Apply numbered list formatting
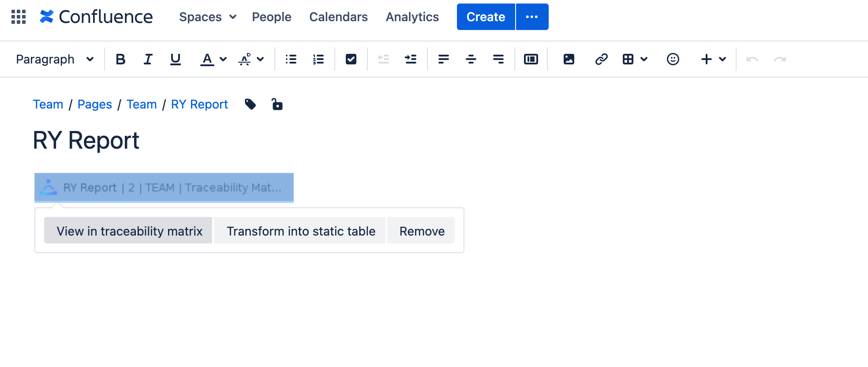The height and width of the screenshot is (367, 868). coord(318,59)
